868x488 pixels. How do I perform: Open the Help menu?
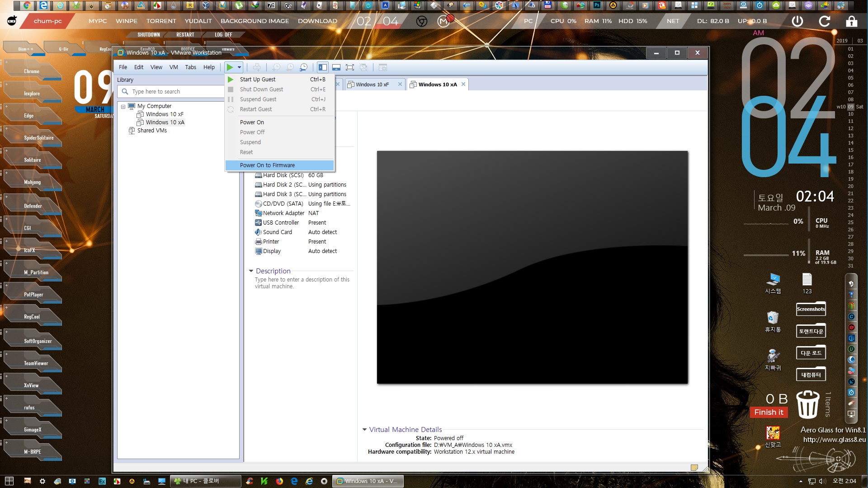pos(209,67)
